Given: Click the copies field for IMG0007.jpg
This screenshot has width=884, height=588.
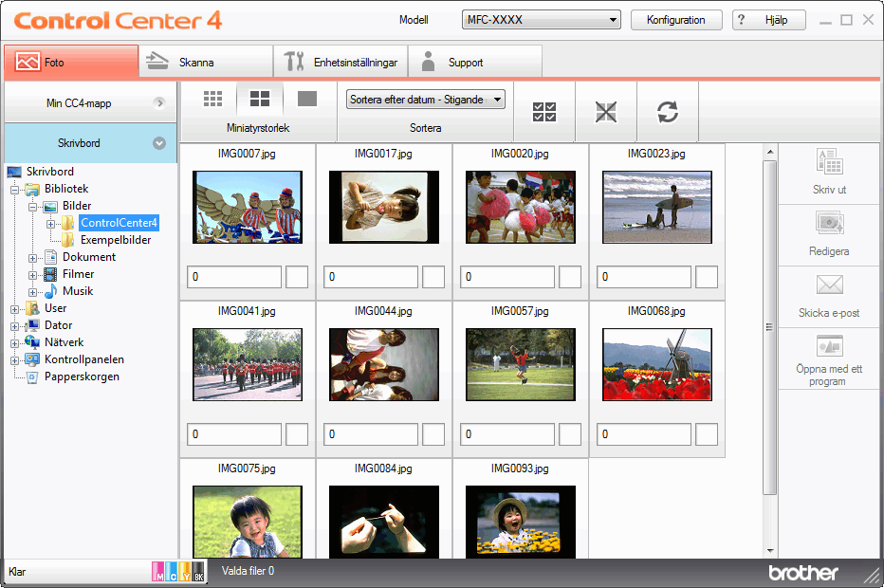Looking at the screenshot, I should pyautogui.click(x=234, y=277).
